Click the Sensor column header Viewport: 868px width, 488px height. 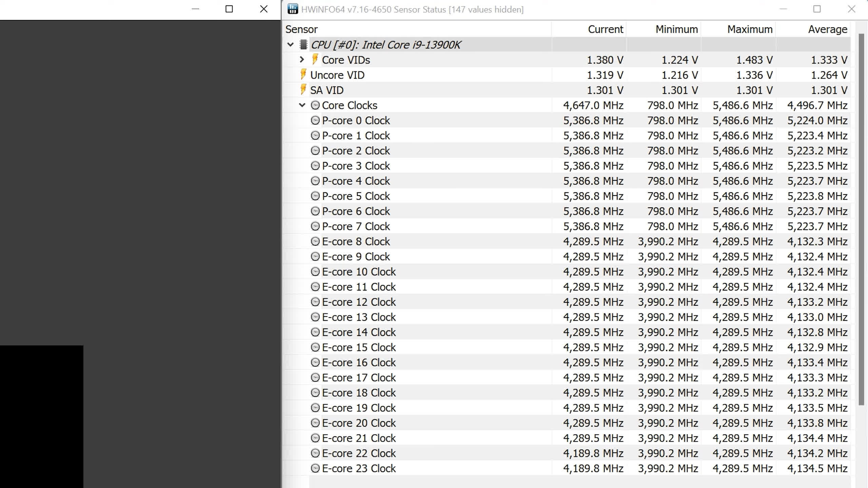pyautogui.click(x=416, y=29)
